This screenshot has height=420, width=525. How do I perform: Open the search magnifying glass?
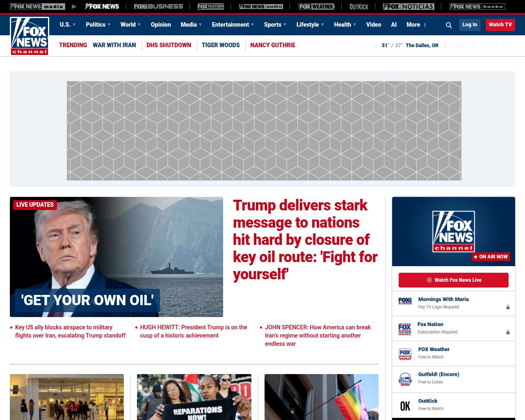pyautogui.click(x=449, y=25)
